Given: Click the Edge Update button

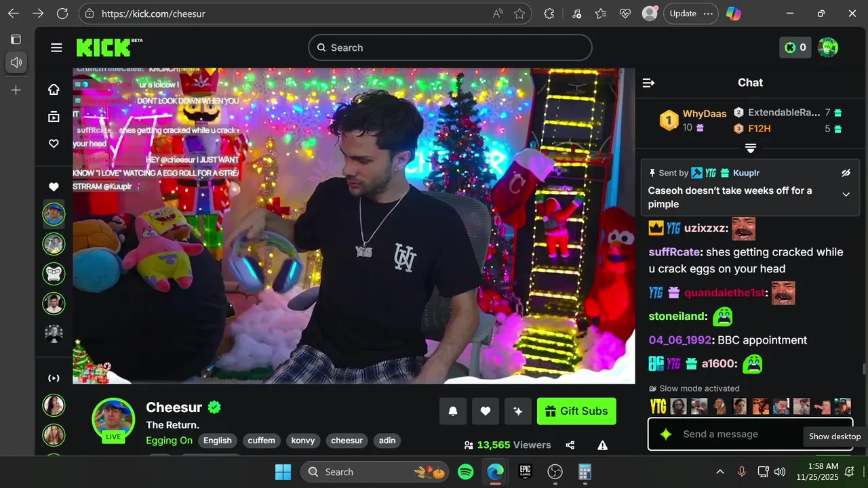Looking at the screenshot, I should (x=690, y=14).
